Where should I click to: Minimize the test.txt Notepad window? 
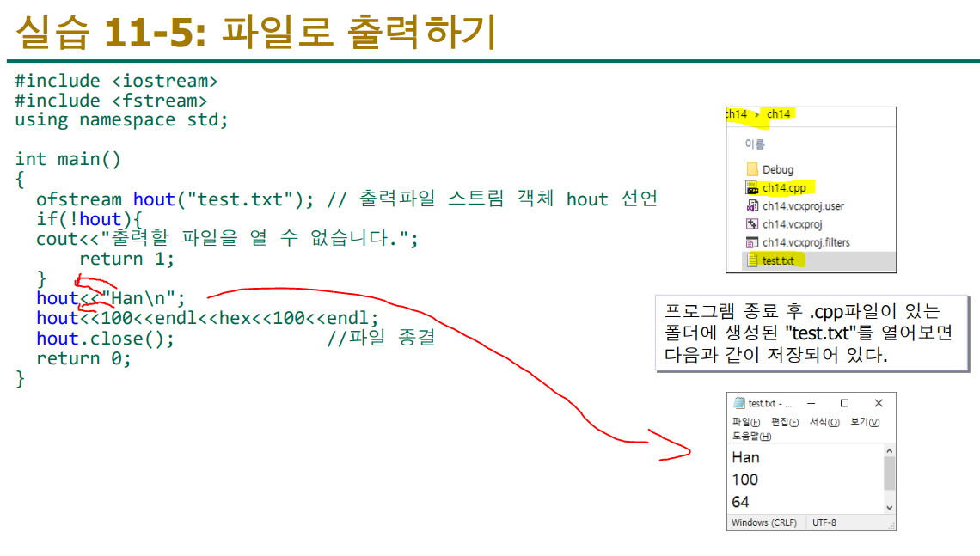coord(812,403)
